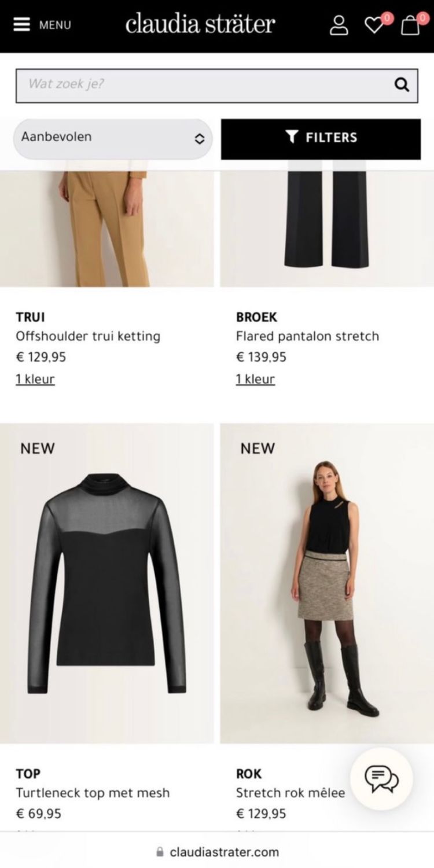Open '1 kleur' under Offshoulder trui
The height and width of the screenshot is (868, 434).
point(35,379)
